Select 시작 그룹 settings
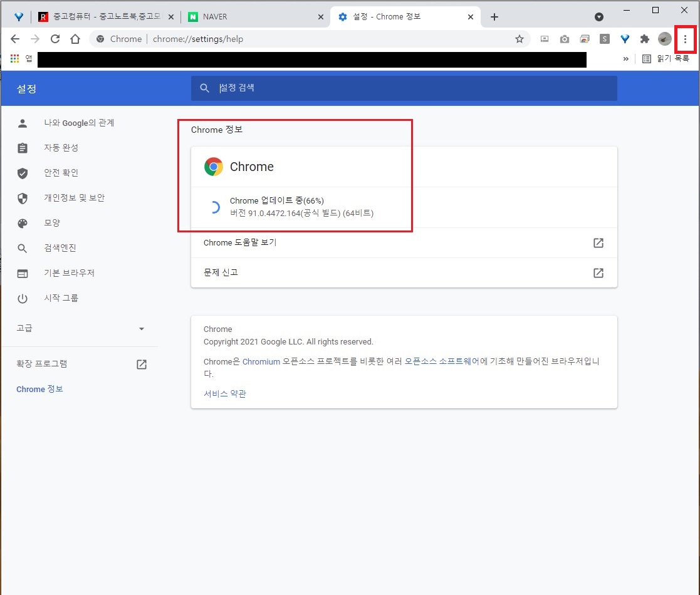The image size is (700, 595). pos(61,298)
